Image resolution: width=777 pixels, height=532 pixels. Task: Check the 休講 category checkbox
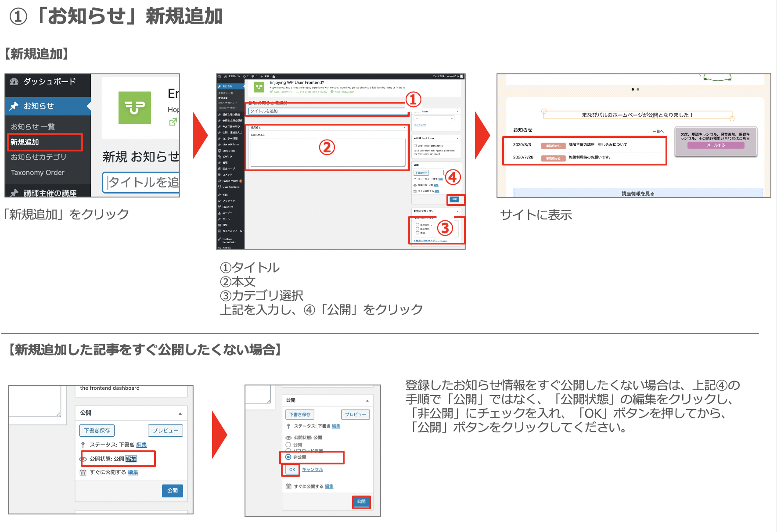pos(417,233)
